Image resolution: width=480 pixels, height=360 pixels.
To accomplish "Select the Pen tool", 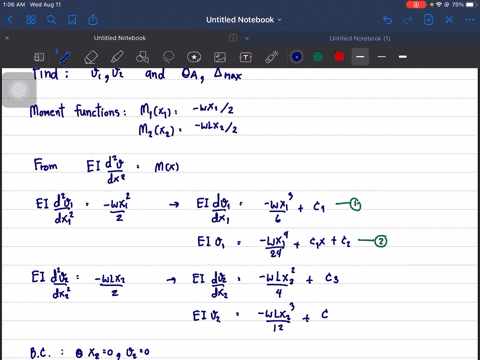I will coord(65,57).
